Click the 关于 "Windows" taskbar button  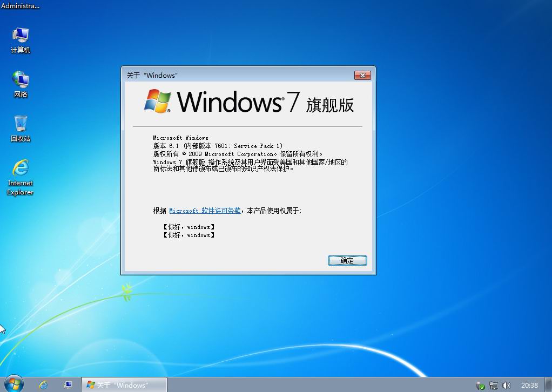tap(124, 385)
